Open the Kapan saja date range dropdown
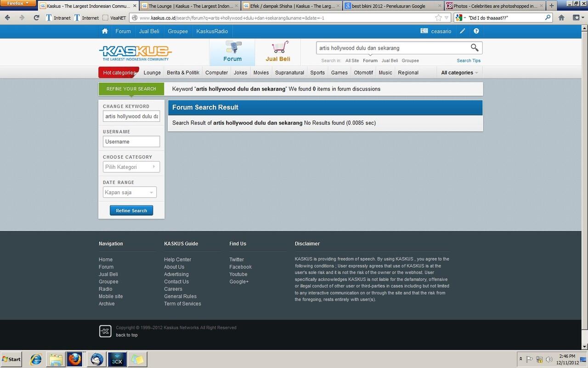This screenshot has height=368, width=588. (x=130, y=192)
